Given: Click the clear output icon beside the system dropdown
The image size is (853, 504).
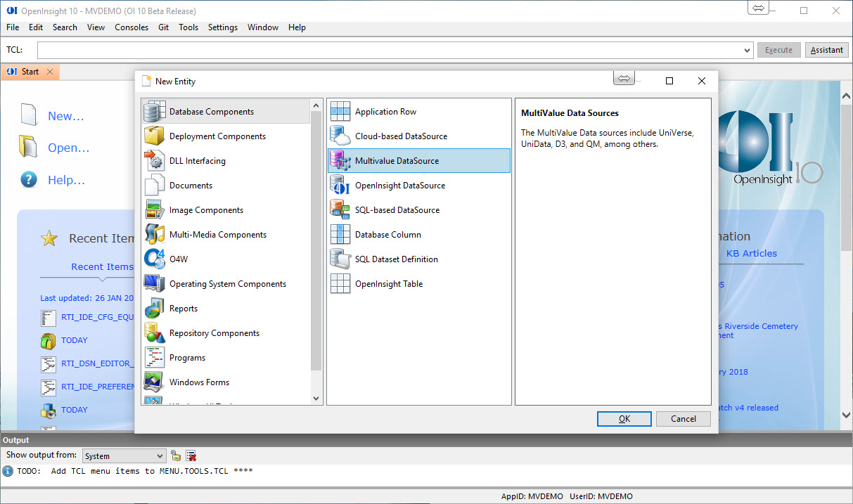Looking at the screenshot, I should [x=191, y=455].
